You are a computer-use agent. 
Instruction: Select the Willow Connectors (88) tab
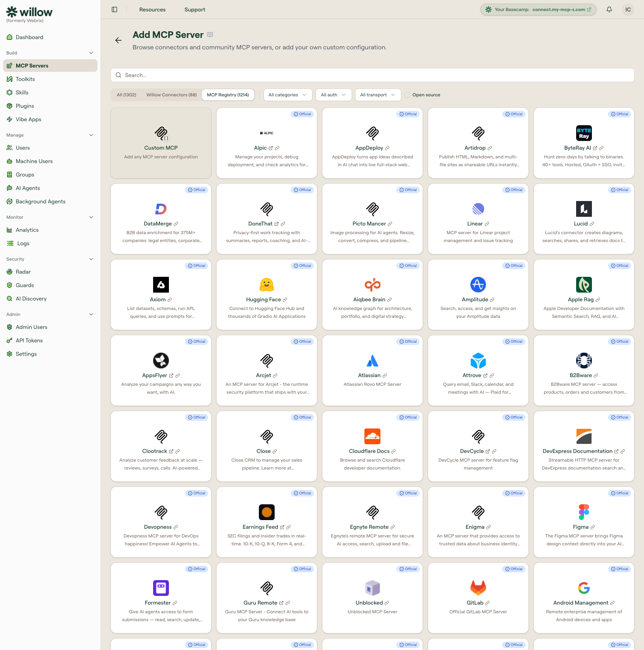pos(171,95)
